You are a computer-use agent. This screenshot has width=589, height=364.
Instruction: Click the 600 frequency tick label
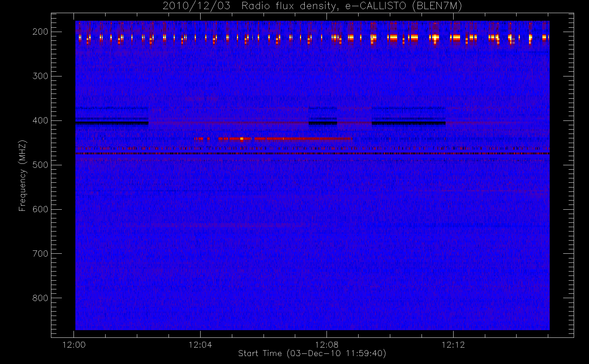pyautogui.click(x=40, y=209)
